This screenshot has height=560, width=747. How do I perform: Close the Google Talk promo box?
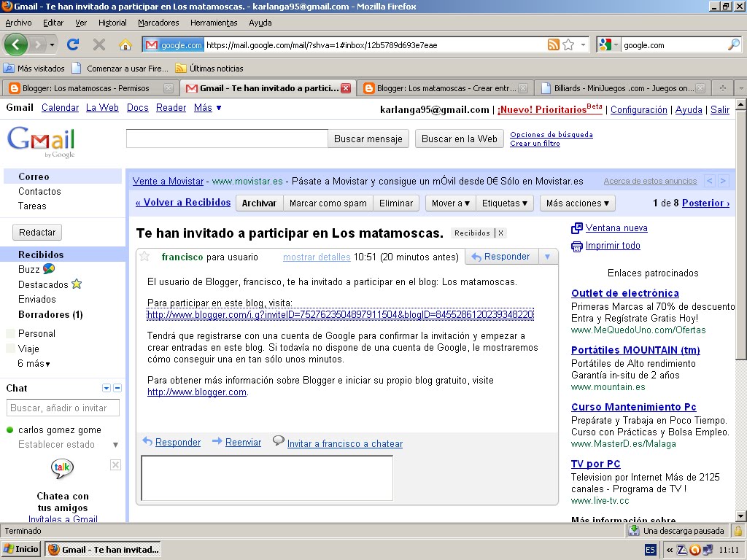(x=115, y=464)
